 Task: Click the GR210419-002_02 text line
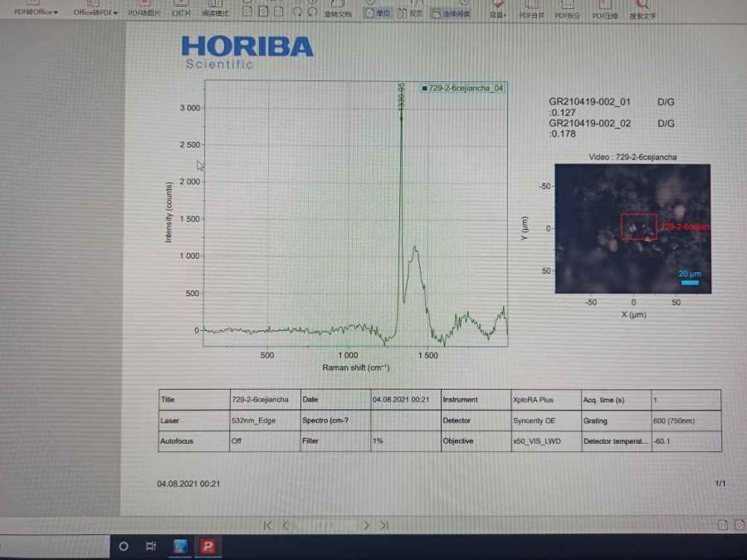point(590,124)
